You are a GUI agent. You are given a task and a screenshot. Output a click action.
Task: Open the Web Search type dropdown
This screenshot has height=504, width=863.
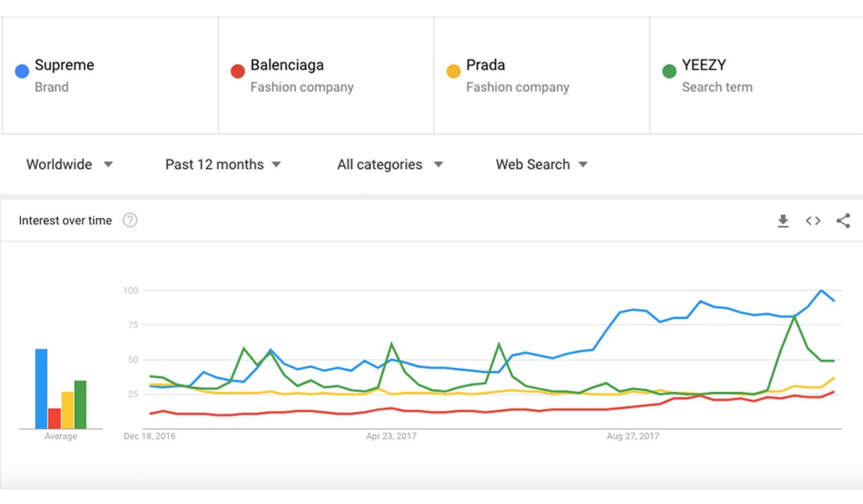(x=541, y=165)
